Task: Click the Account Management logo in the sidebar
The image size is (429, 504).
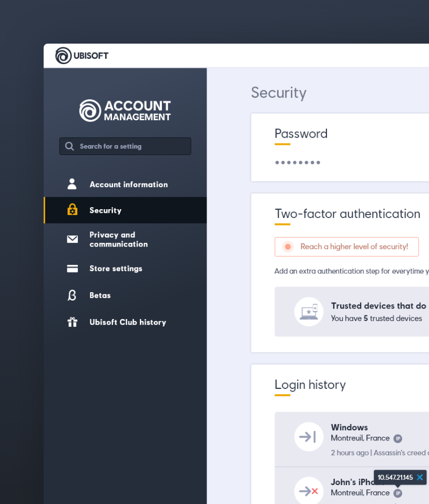Action: pyautogui.click(x=125, y=110)
